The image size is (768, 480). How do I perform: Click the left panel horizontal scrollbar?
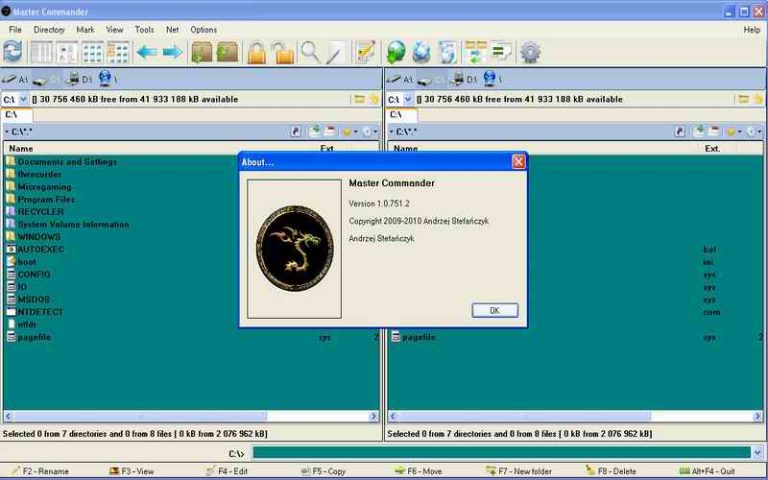point(190,416)
